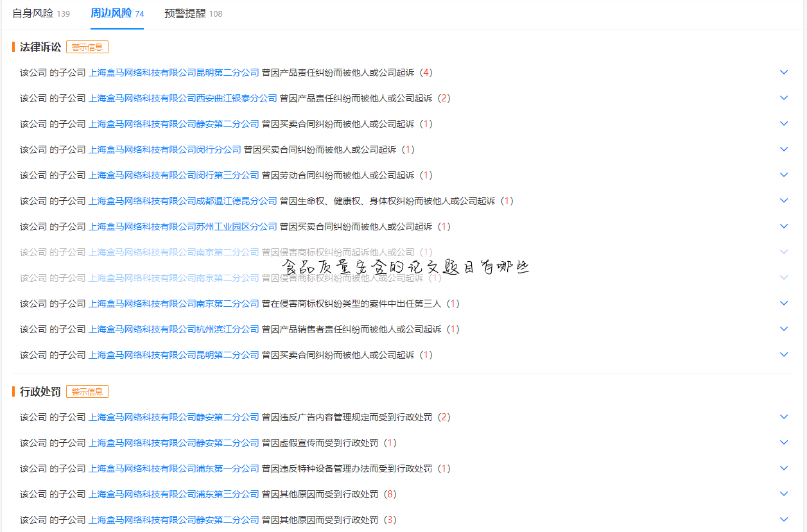
Task: Open the 成都温江德昆分公司 company link
Action: pyautogui.click(x=183, y=201)
